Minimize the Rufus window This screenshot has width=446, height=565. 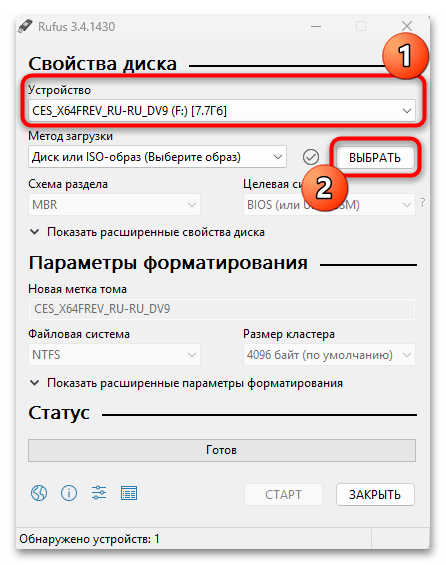coord(316,26)
